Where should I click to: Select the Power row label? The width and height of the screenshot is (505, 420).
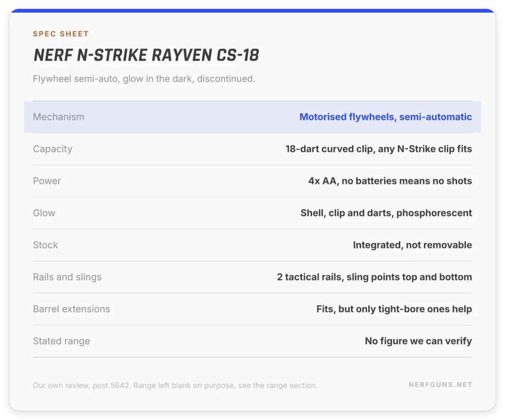pyautogui.click(x=47, y=181)
